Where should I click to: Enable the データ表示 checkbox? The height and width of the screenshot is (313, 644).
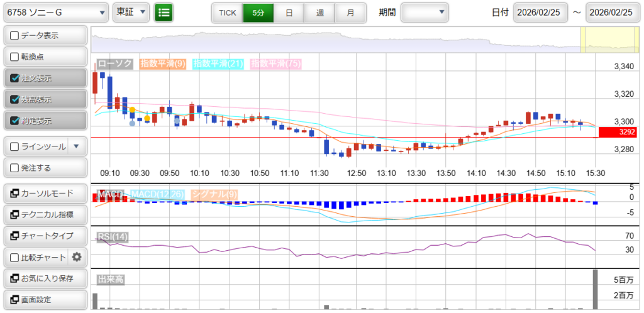(x=15, y=36)
